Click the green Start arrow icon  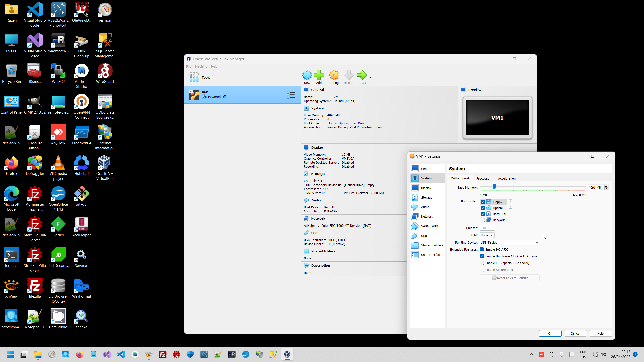[x=362, y=75]
